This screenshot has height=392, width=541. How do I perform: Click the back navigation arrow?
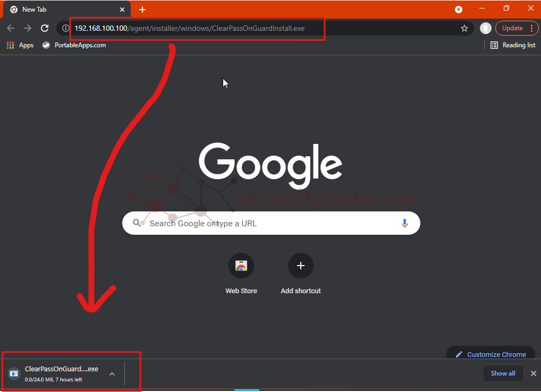pyautogui.click(x=11, y=28)
